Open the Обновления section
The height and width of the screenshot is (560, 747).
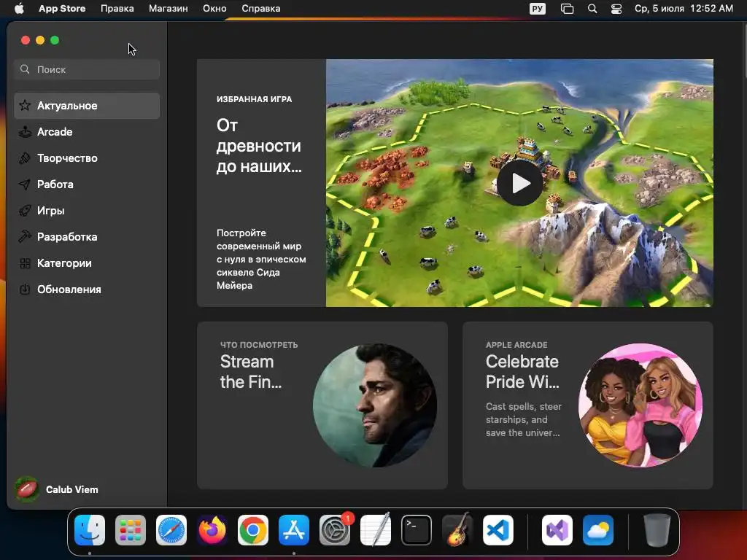(87, 289)
